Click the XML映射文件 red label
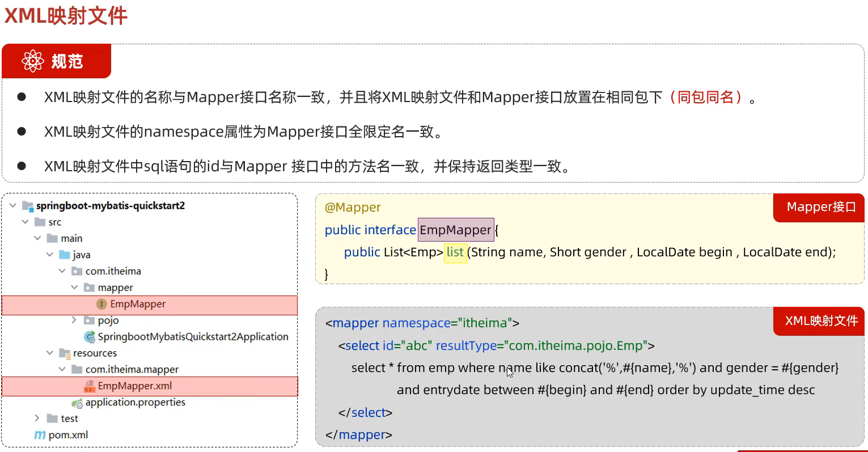868x452 pixels. [x=820, y=321]
